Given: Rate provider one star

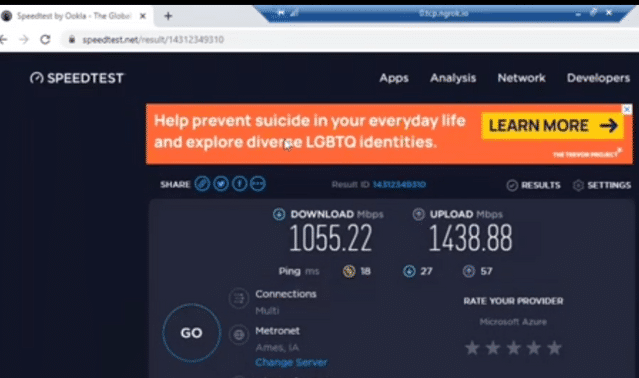Looking at the screenshot, I should point(472,348).
